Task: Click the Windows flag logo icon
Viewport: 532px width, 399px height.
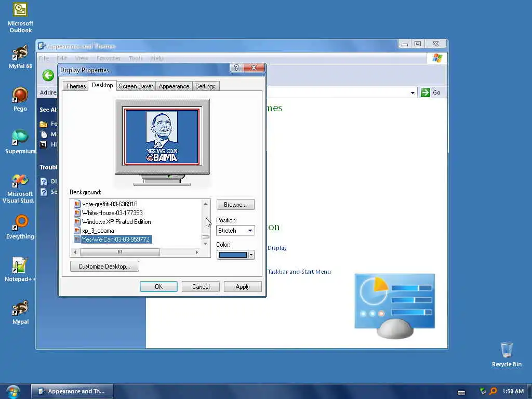Action: (437, 58)
